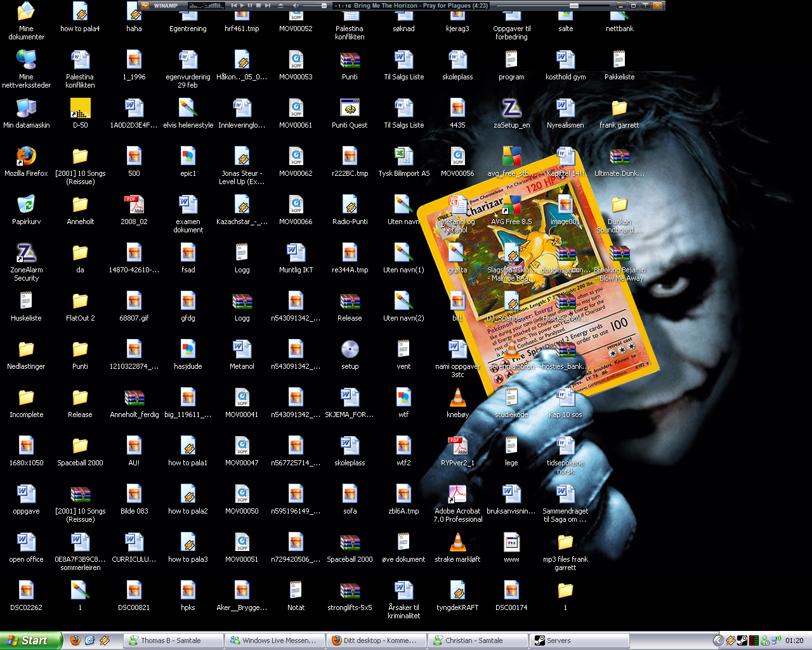Select the stronglifts-5x5 archive

(x=350, y=596)
